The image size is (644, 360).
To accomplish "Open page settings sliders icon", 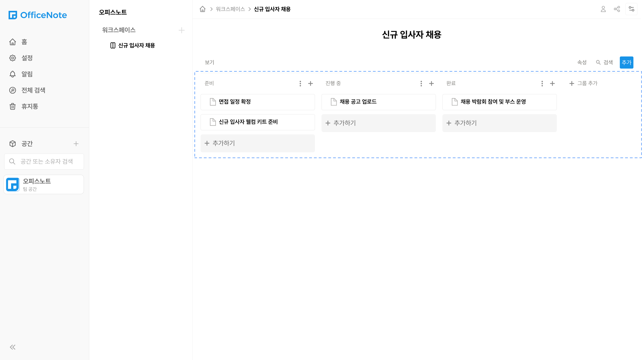I will pyautogui.click(x=631, y=9).
